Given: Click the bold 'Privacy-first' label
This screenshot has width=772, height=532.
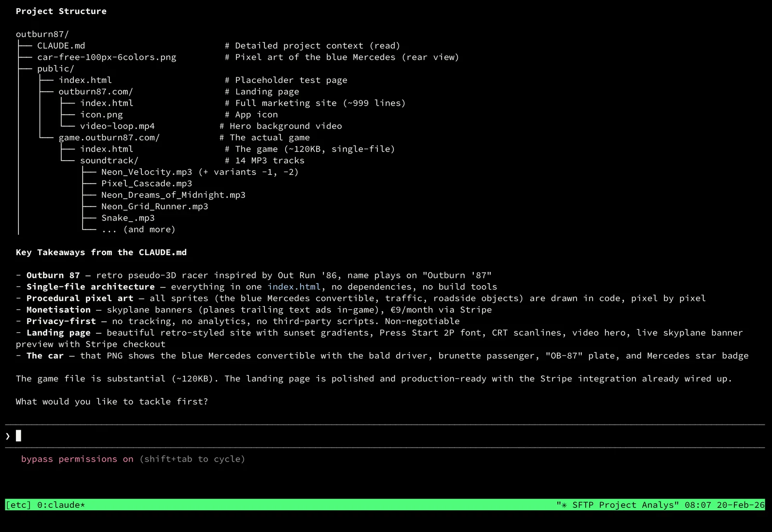Looking at the screenshot, I should click(x=61, y=321).
